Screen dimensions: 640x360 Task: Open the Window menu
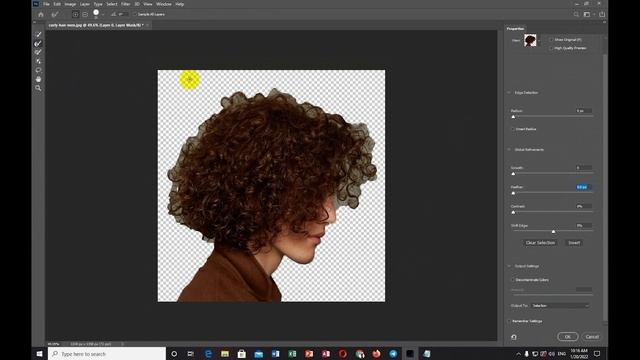pos(164,4)
